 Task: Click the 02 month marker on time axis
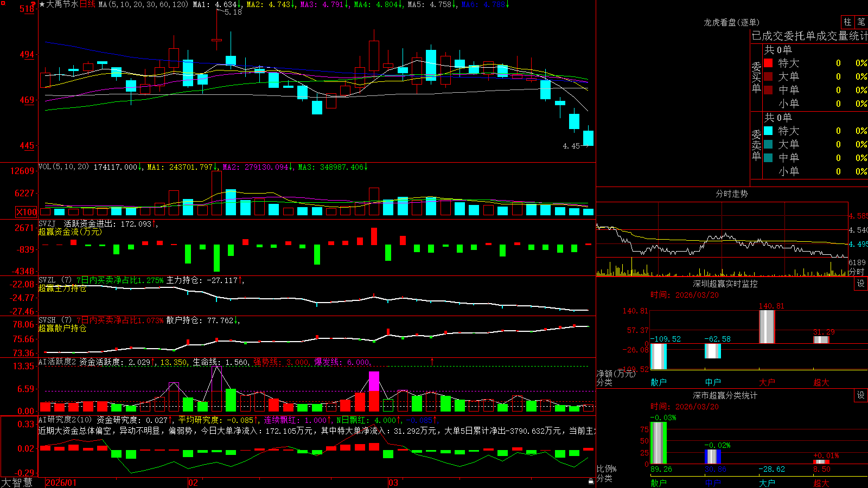(193, 483)
